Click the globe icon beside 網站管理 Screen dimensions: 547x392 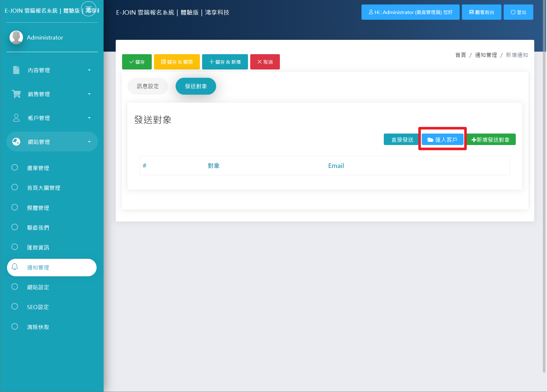(x=16, y=142)
